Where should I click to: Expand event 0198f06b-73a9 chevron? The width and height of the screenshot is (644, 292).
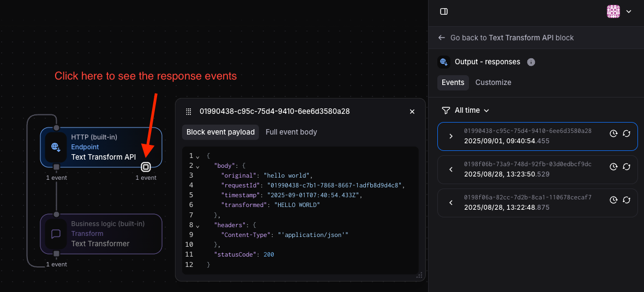451,169
